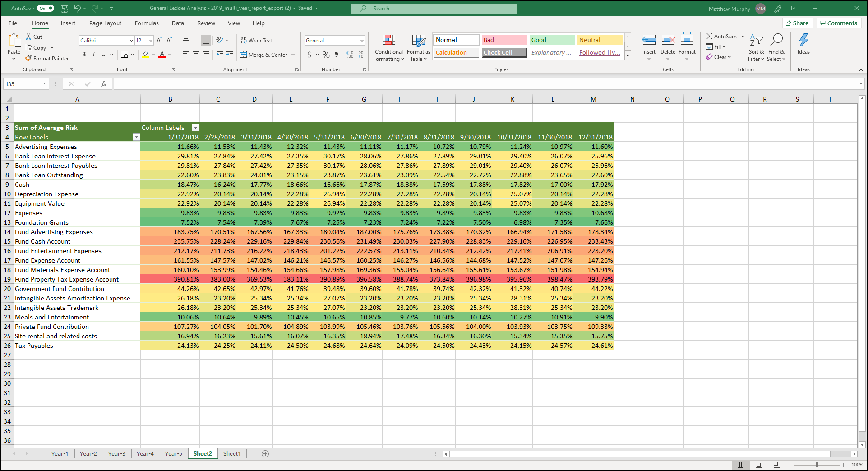The width and height of the screenshot is (868, 471).
Task: Open the Row Labels filter dropdown
Action: (136, 137)
